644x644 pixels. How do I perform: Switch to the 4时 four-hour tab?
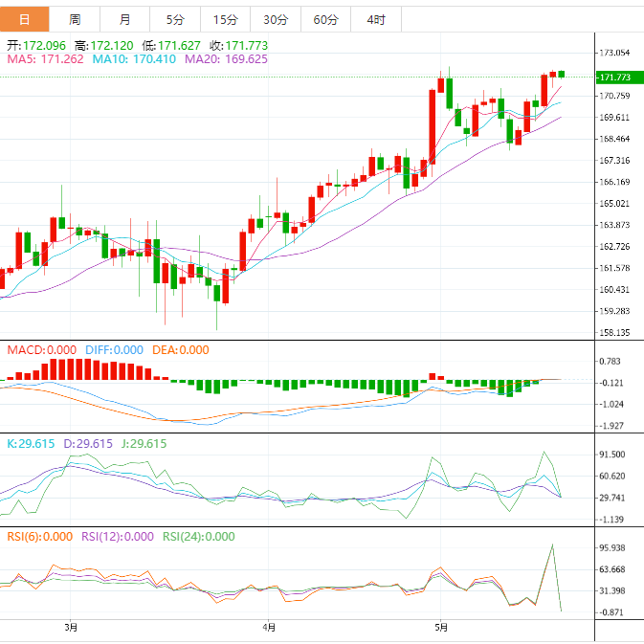375,19
